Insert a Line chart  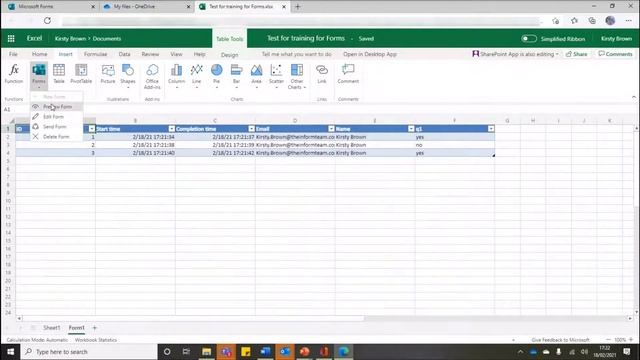point(196,76)
